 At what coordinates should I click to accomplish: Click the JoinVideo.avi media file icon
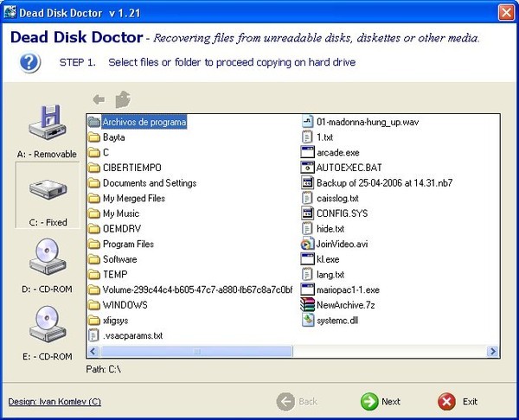click(307, 244)
